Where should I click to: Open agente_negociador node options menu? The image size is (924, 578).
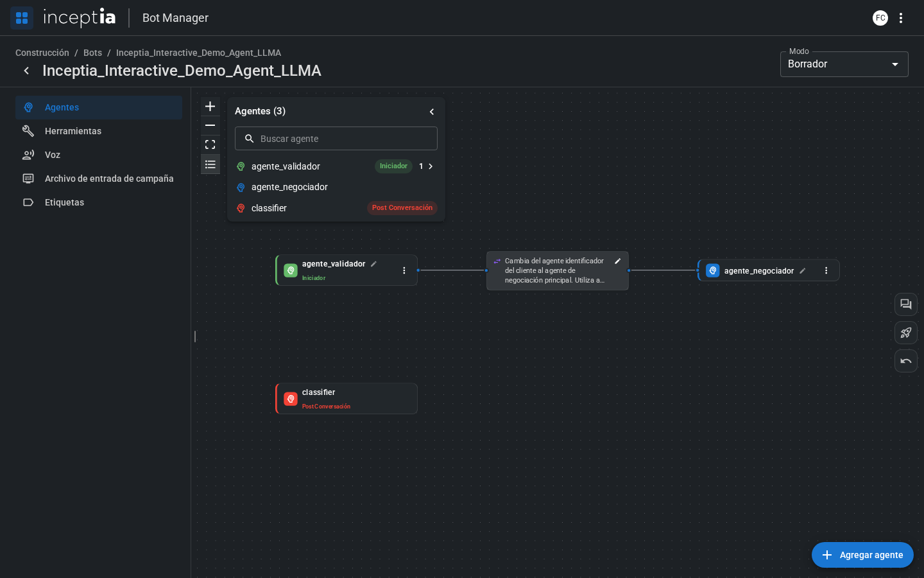pos(826,271)
